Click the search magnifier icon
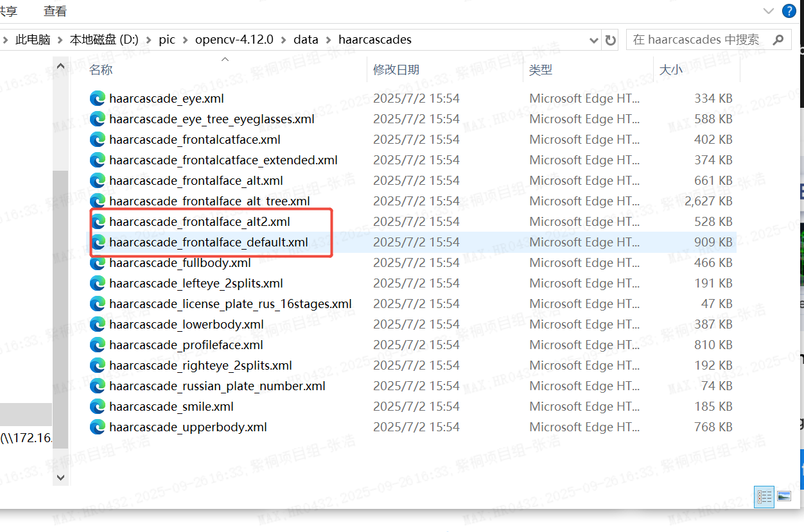Viewport: 804px width, 532px height. tap(778, 40)
